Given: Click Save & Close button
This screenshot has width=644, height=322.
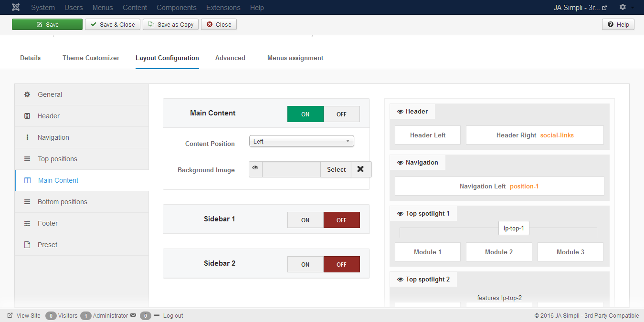Looking at the screenshot, I should pos(113,24).
